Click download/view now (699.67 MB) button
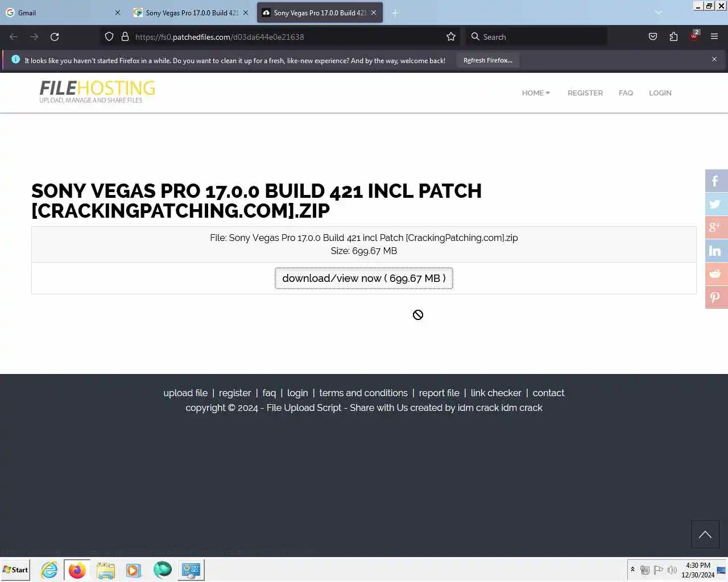This screenshot has height=582, width=728. [364, 278]
